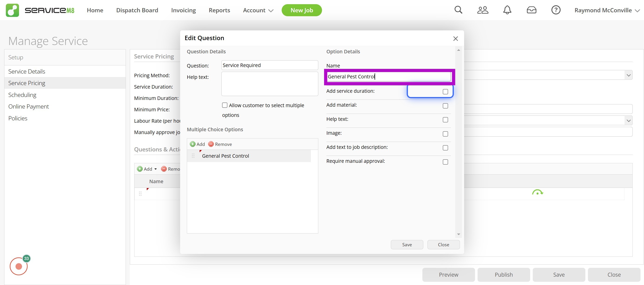The height and width of the screenshot is (285, 644).
Task: Click Save in Edit Question dialog
Action: [x=407, y=244]
